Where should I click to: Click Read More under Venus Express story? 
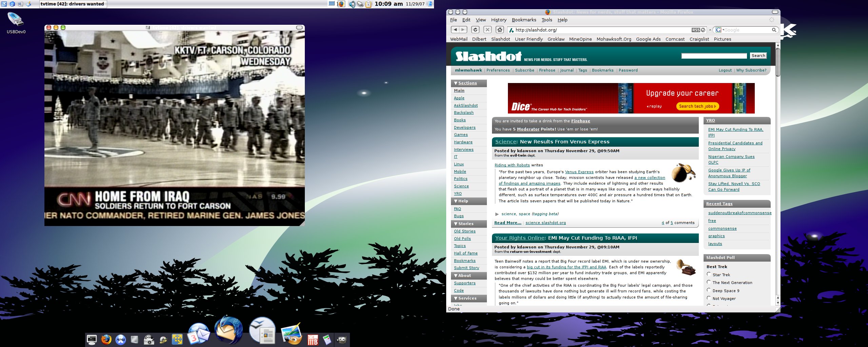click(x=508, y=223)
